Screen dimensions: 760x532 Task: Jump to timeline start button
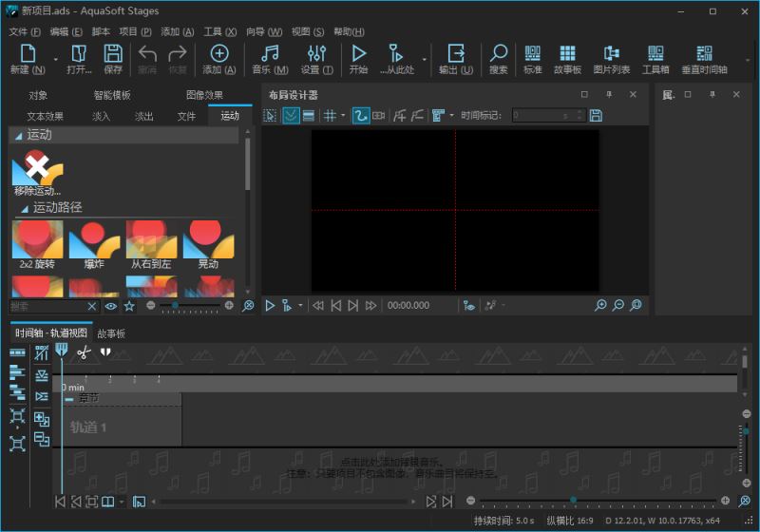click(60, 502)
